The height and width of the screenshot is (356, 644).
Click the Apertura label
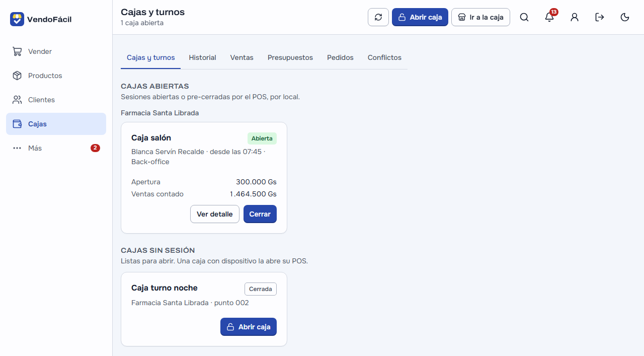click(x=146, y=182)
